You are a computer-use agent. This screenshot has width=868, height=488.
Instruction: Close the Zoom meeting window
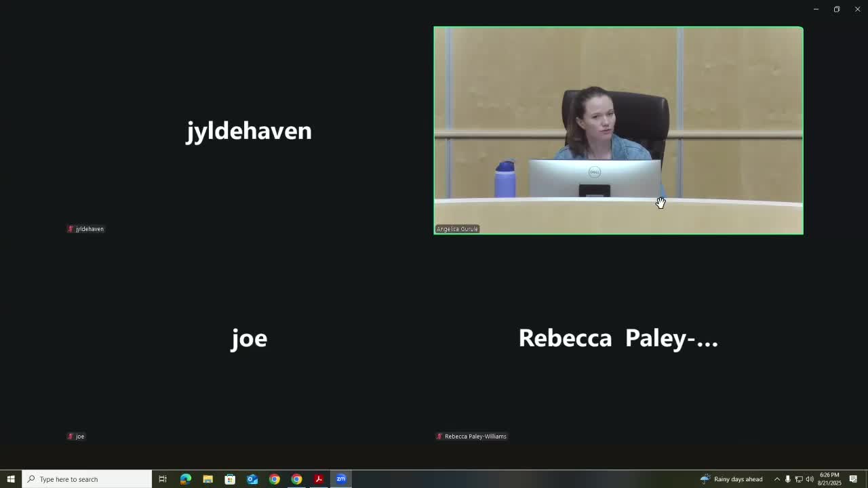[857, 9]
